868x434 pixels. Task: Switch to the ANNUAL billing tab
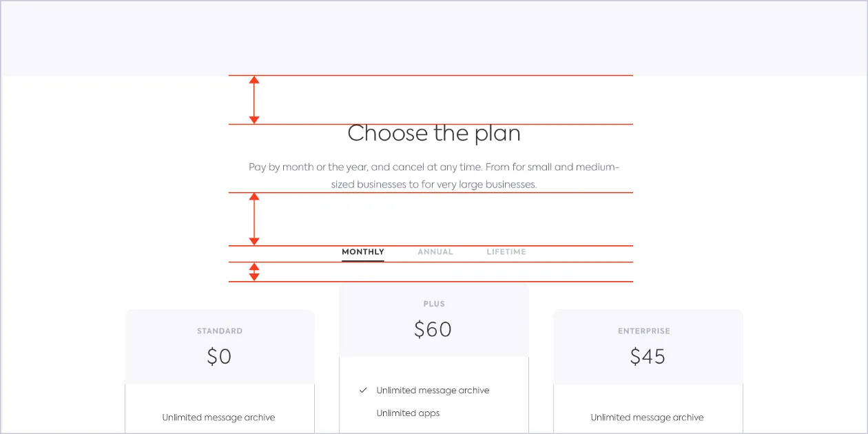(x=435, y=252)
